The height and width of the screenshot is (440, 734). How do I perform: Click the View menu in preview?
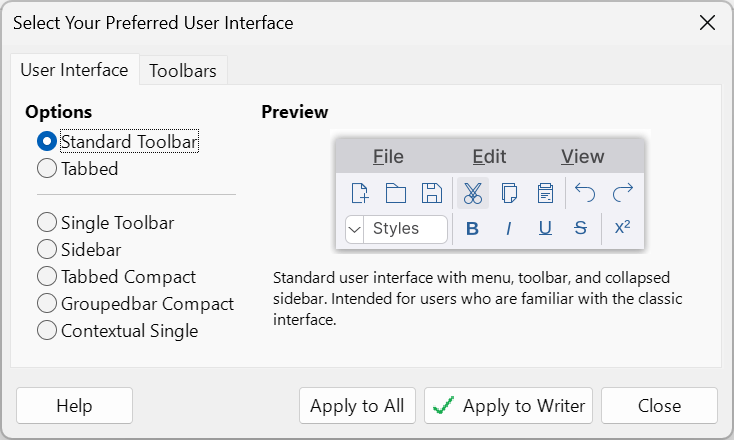click(583, 156)
